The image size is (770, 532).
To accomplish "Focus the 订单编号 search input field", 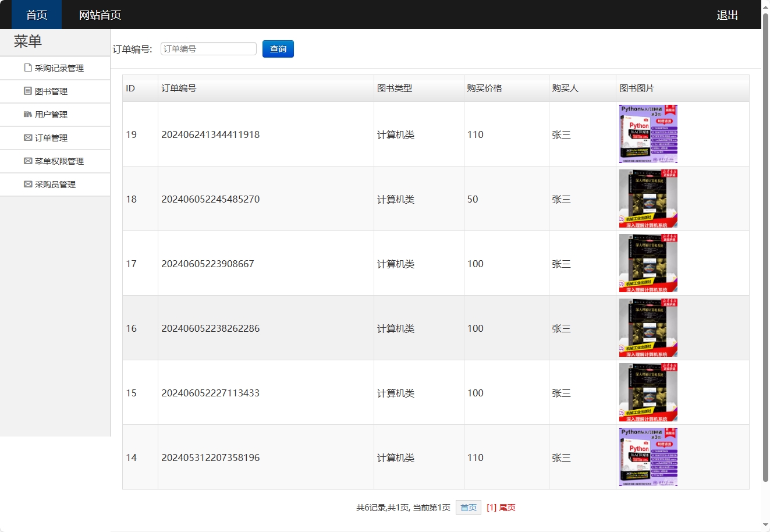I will click(x=208, y=49).
